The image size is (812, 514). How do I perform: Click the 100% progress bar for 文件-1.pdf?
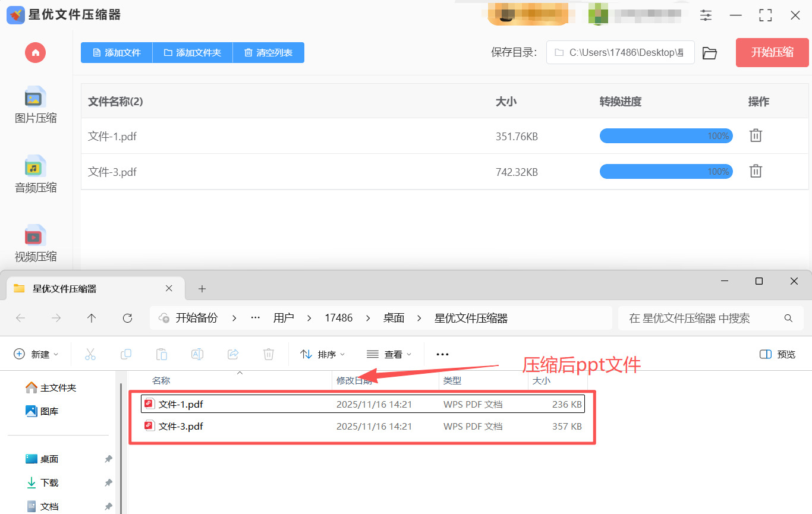(666, 135)
